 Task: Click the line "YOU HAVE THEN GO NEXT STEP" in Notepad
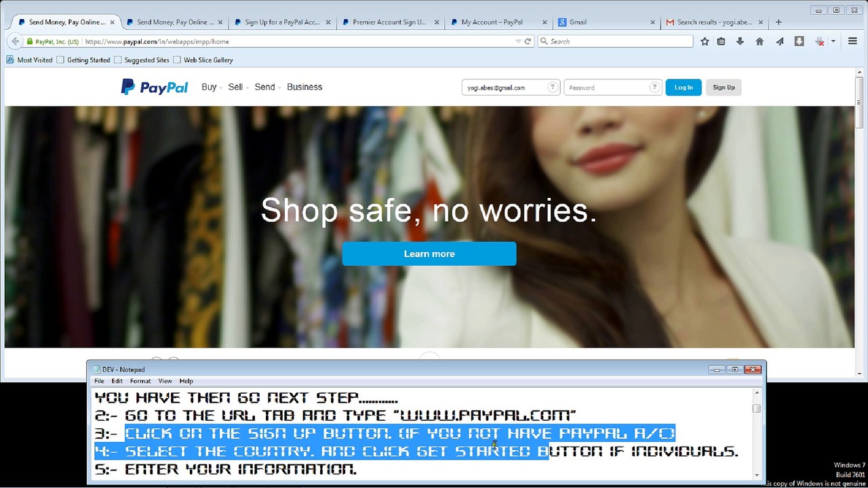(246, 398)
